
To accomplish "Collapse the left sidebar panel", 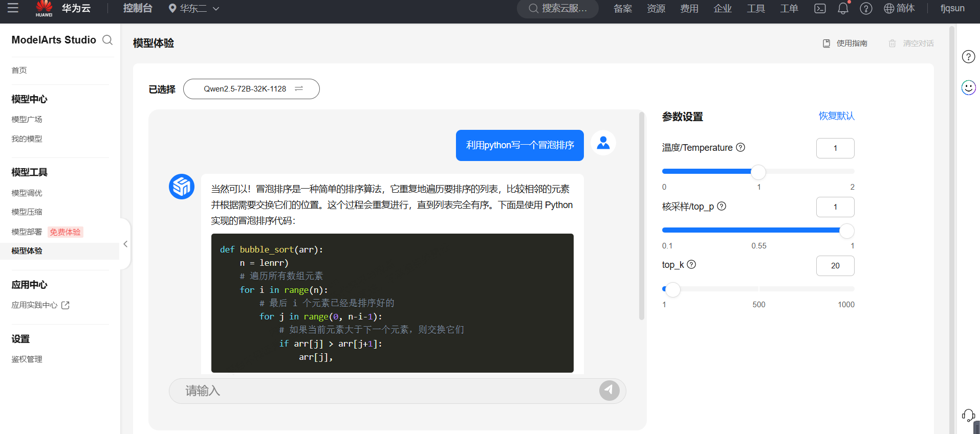I will 125,244.
